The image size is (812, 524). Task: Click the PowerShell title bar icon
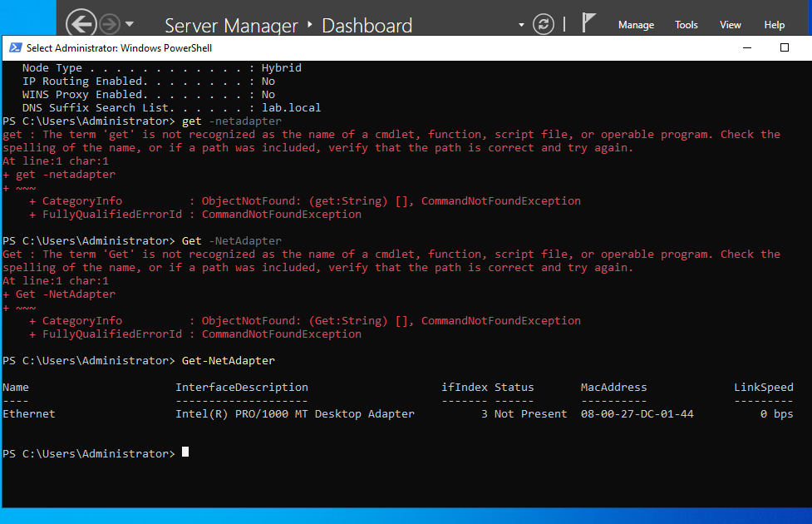click(x=16, y=47)
